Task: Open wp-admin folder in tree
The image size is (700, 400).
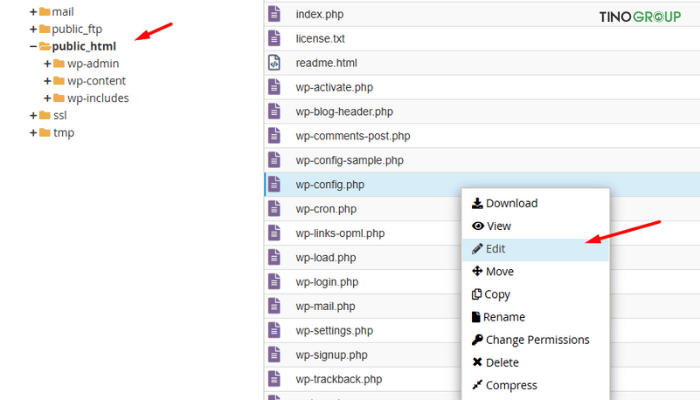Action: (93, 64)
